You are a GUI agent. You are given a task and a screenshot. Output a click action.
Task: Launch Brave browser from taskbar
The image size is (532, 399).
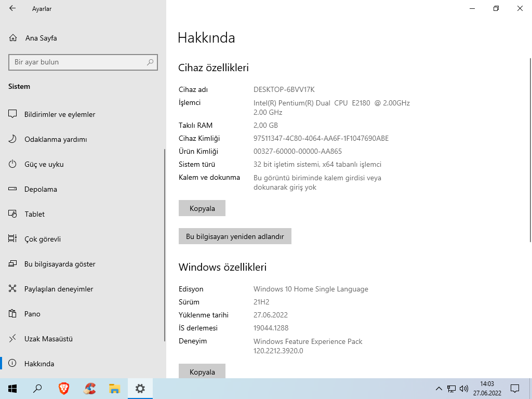click(x=64, y=389)
